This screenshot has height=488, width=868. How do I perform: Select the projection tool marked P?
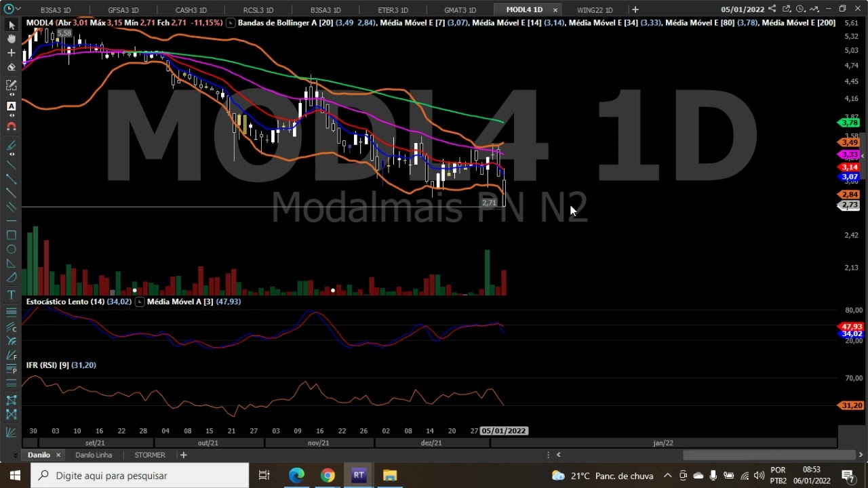tap(12, 369)
